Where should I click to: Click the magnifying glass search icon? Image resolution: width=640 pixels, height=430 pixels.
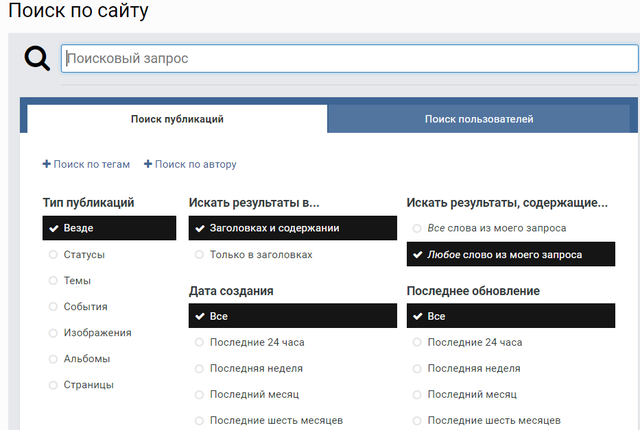(x=37, y=59)
